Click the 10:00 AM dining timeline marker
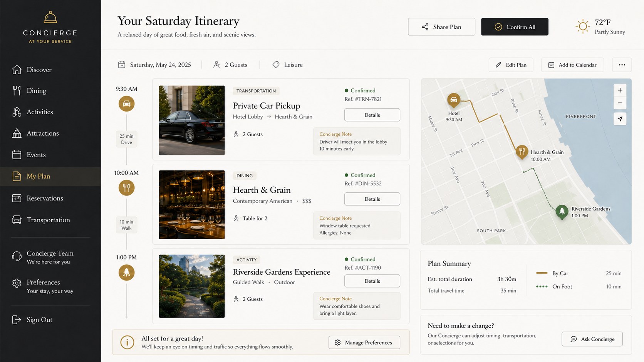 tap(126, 188)
